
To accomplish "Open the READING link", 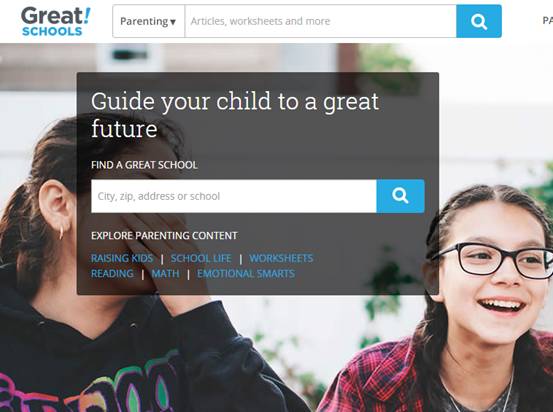I will (112, 274).
